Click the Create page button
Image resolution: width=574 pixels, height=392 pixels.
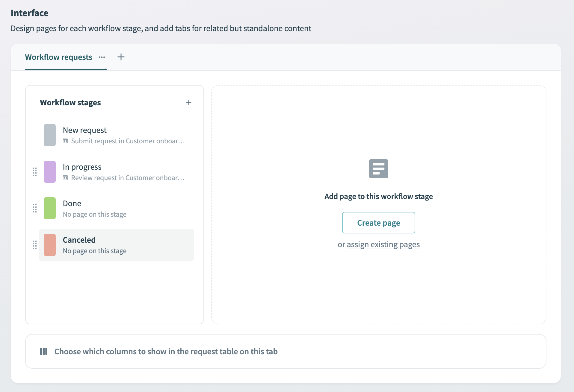[x=378, y=223]
